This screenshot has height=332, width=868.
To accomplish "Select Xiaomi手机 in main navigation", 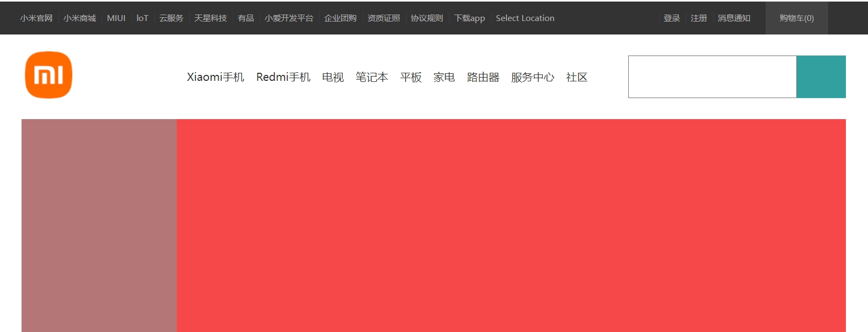I will [x=216, y=77].
